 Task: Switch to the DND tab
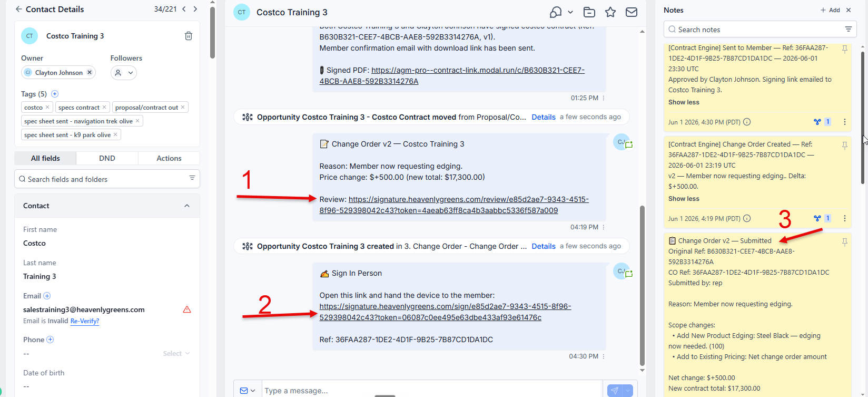pyautogui.click(x=107, y=158)
